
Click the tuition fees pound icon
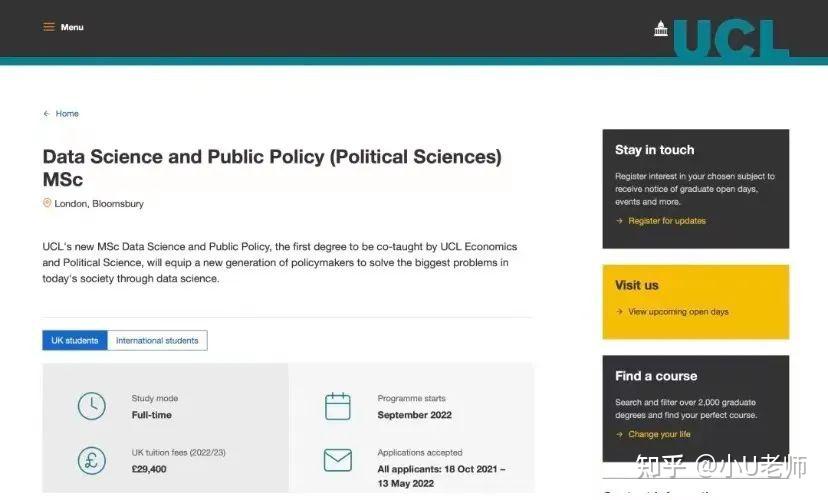tap(91, 460)
